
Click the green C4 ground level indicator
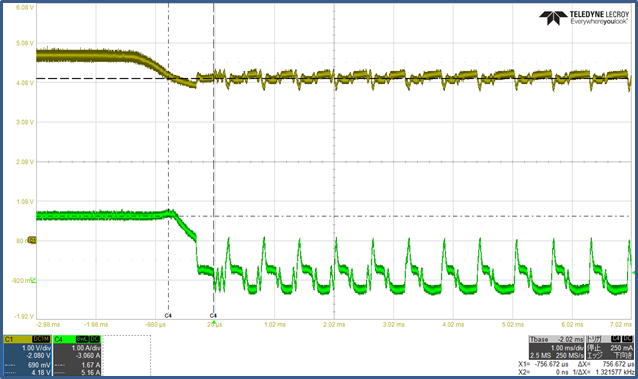[x=33, y=280]
